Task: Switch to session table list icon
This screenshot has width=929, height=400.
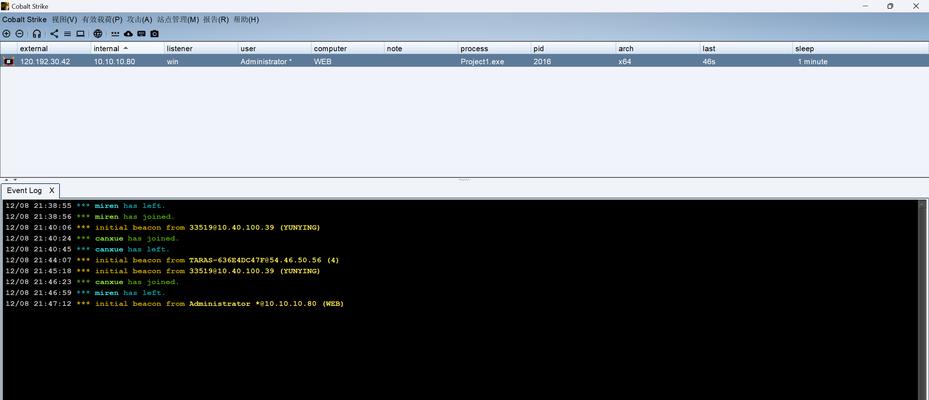Action: (x=67, y=33)
